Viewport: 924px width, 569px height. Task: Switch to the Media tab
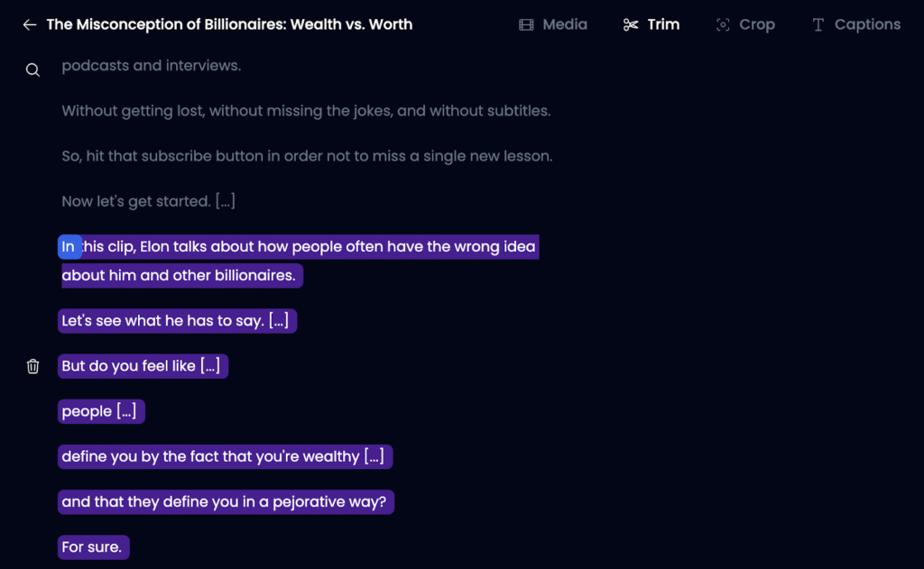565,25
